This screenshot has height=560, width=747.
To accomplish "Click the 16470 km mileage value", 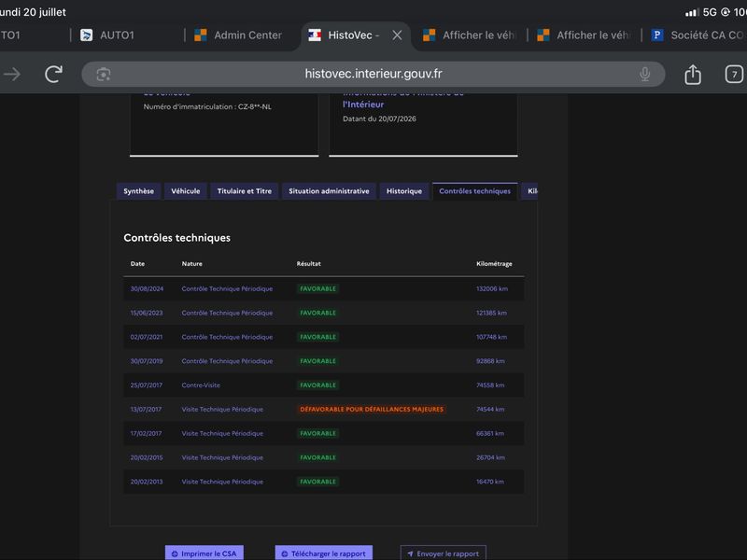I will 490,482.
